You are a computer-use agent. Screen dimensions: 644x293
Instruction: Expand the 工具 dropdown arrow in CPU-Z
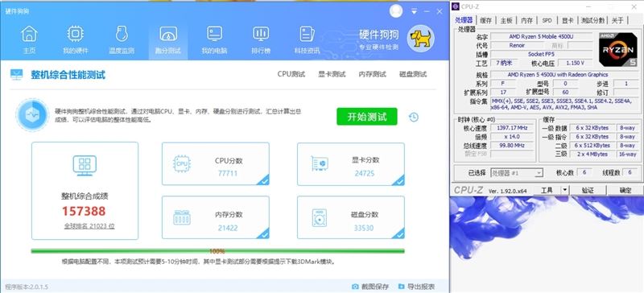click(565, 190)
